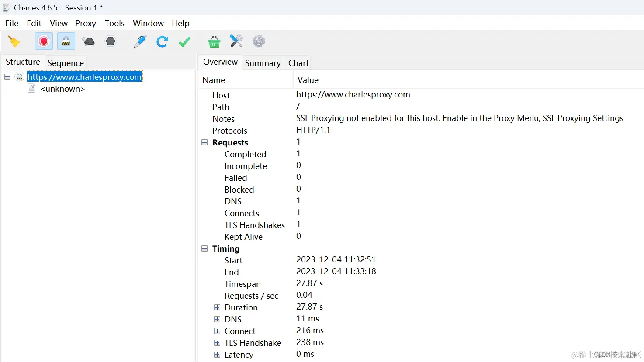Image resolution: width=644 pixels, height=362 pixels.
Task: Open the File menu
Action: pyautogui.click(x=12, y=23)
